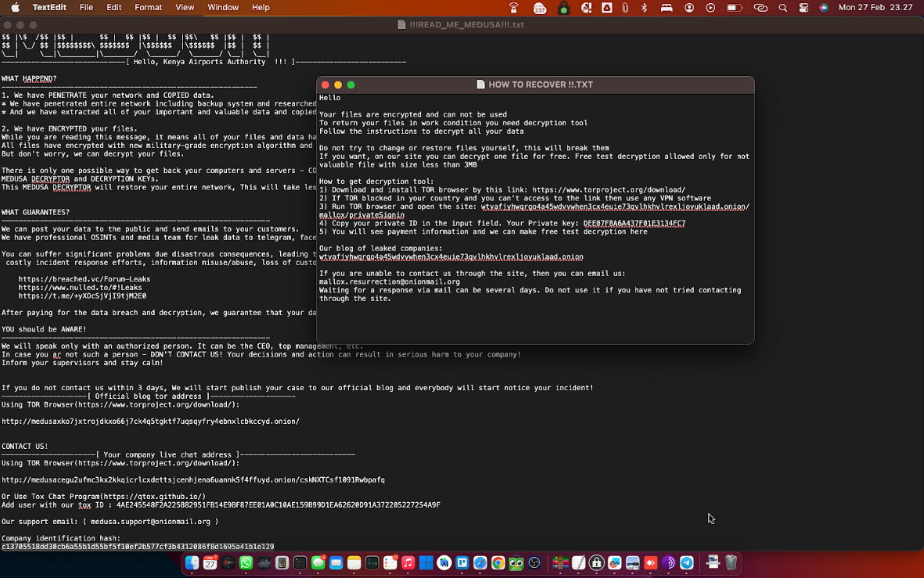924x578 pixels.
Task: Open the Calendar app in the dock
Action: 210,563
